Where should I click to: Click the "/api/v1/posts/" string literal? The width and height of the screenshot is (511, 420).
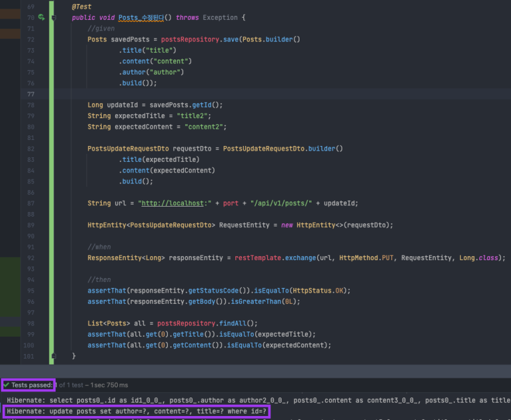(281, 203)
